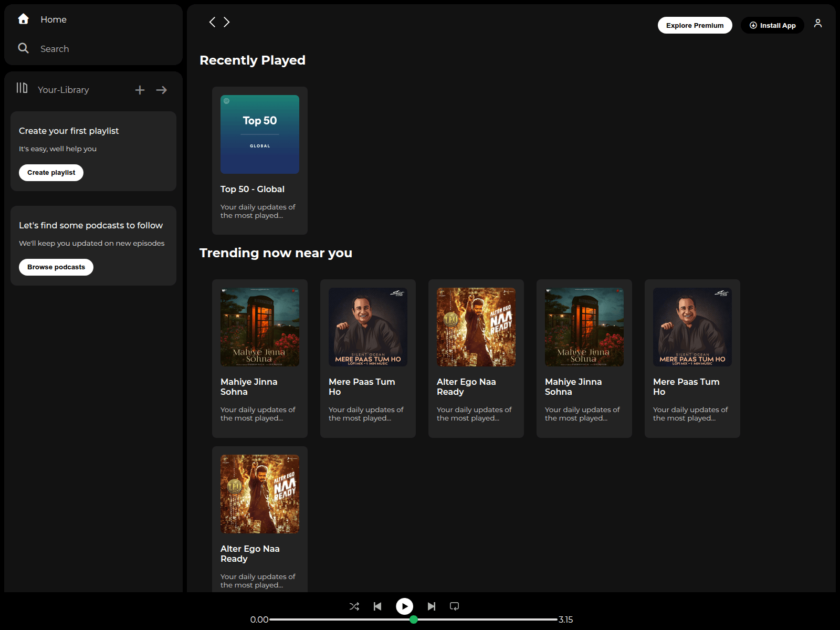The width and height of the screenshot is (840, 630).
Task: Click 'We'll keep you updated on new episodes'
Action: tap(92, 244)
